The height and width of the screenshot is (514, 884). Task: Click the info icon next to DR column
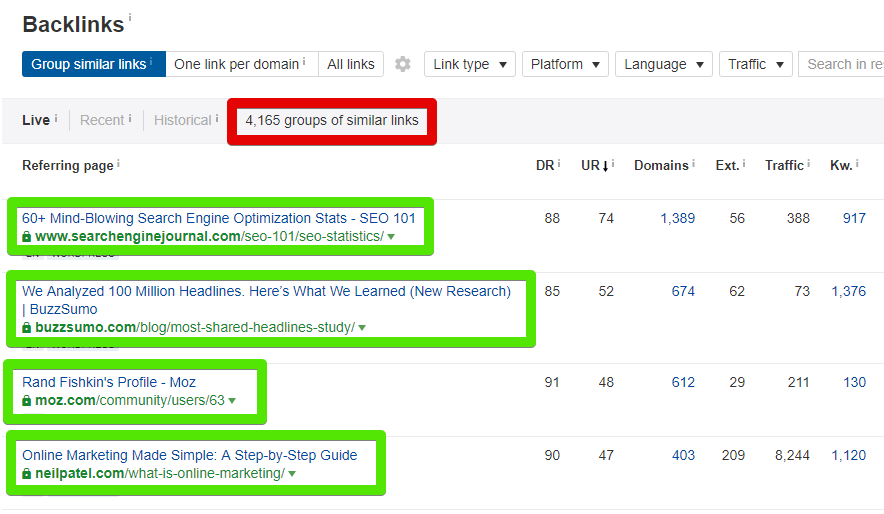[559, 163]
